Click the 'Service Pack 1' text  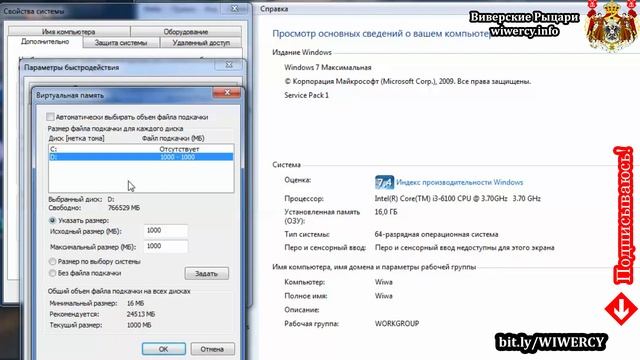(x=307, y=95)
